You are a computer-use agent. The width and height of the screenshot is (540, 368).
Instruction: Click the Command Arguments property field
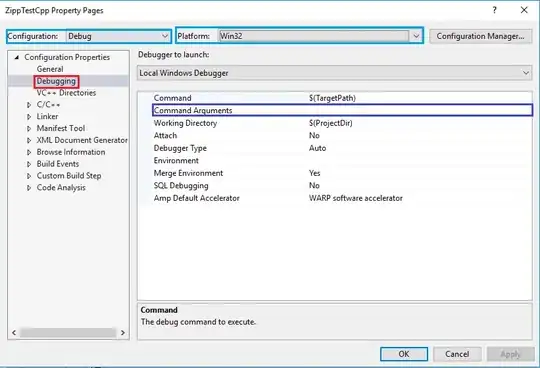[342, 110]
